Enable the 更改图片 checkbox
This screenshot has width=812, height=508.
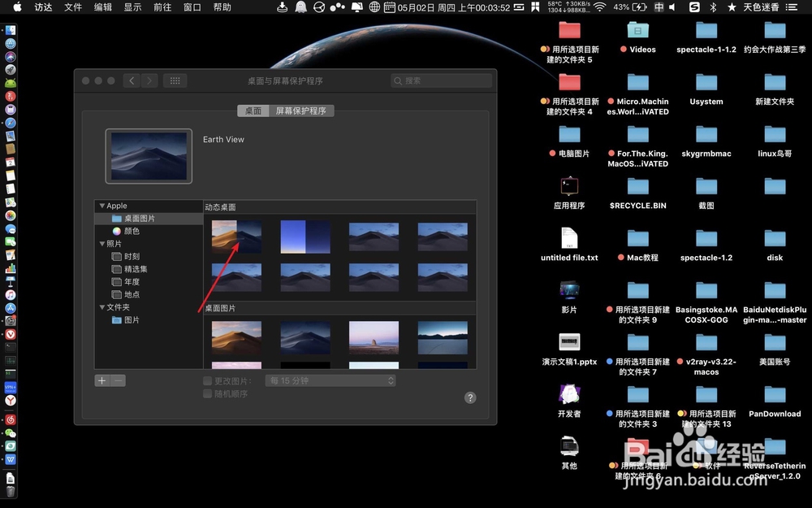click(207, 380)
